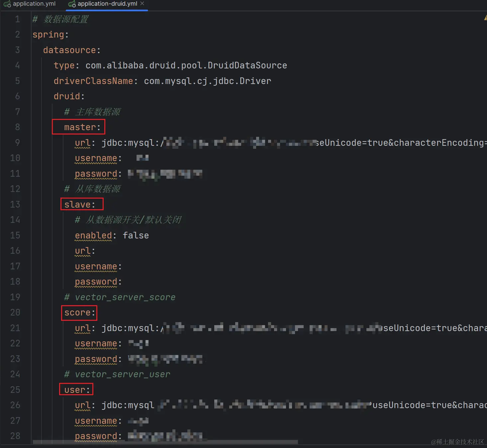Click the 'password' key on line 18
This screenshot has height=448, width=487.
[96, 282]
